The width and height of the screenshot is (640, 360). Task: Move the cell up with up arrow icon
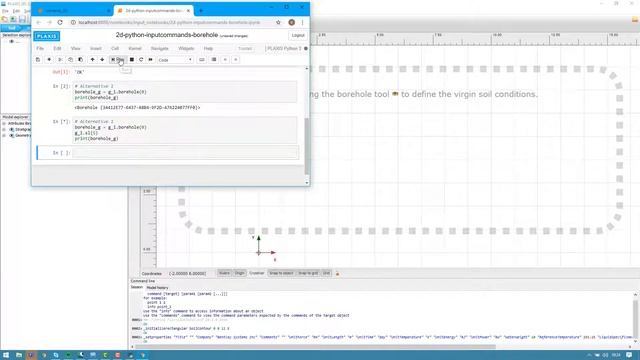(x=93, y=60)
